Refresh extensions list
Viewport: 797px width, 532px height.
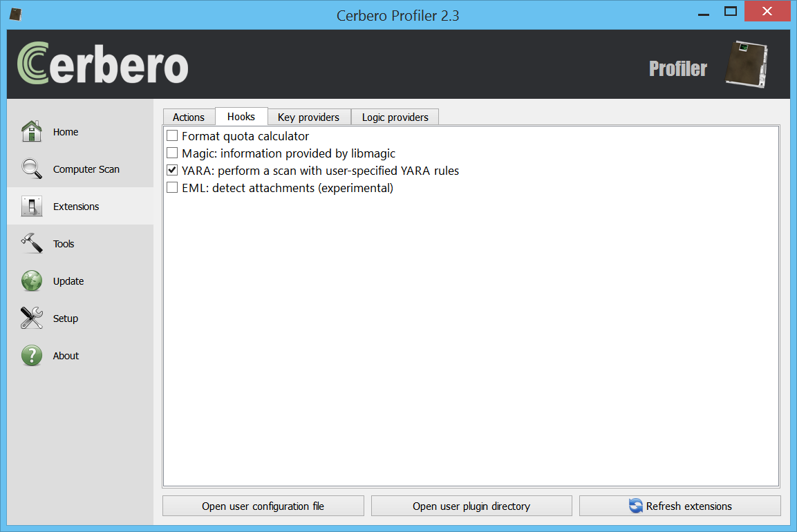[x=680, y=506]
